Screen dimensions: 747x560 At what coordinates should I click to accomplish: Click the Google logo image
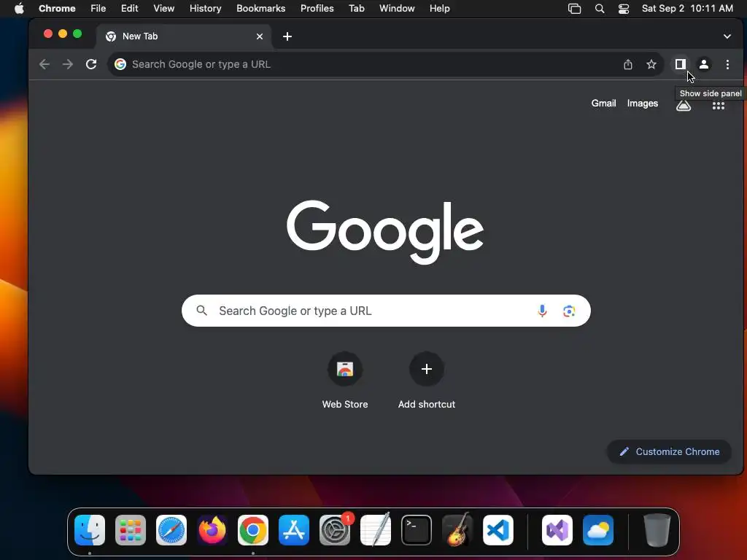click(385, 232)
